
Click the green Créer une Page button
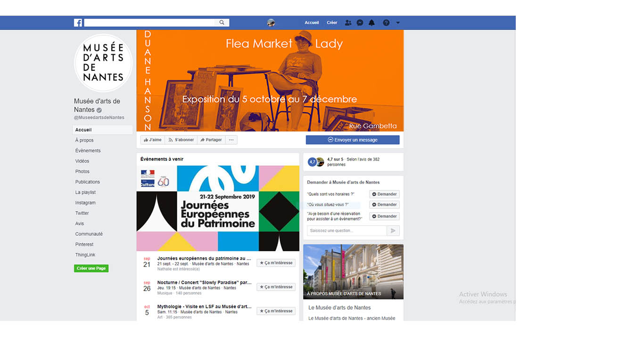click(x=91, y=268)
